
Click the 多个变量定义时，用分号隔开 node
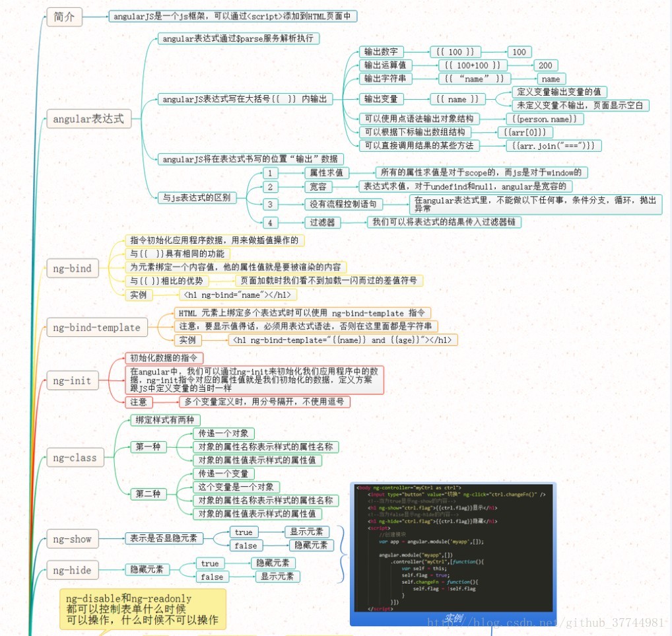[x=265, y=402]
